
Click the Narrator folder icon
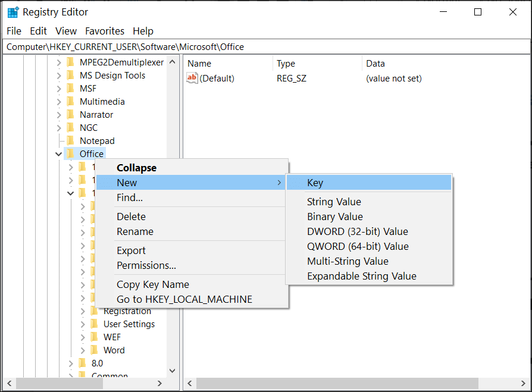point(70,115)
